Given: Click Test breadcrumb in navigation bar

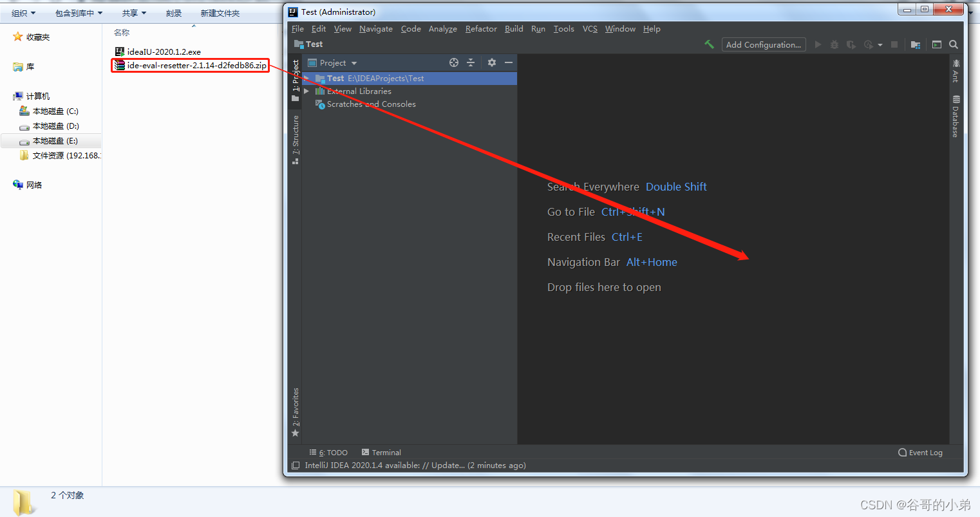Looking at the screenshot, I should (308, 44).
